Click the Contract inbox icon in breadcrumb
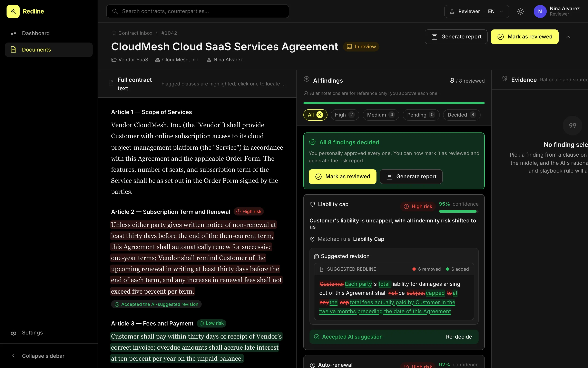The width and height of the screenshot is (588, 368). [114, 33]
